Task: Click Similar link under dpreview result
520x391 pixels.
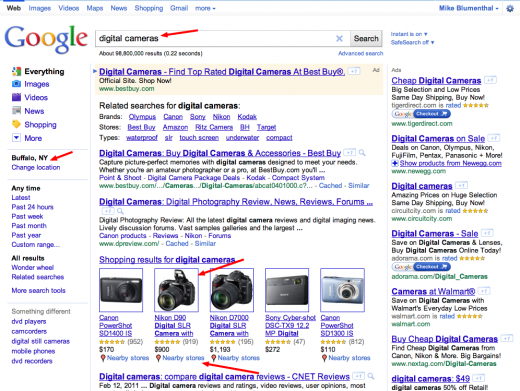Action: pyautogui.click(x=205, y=244)
